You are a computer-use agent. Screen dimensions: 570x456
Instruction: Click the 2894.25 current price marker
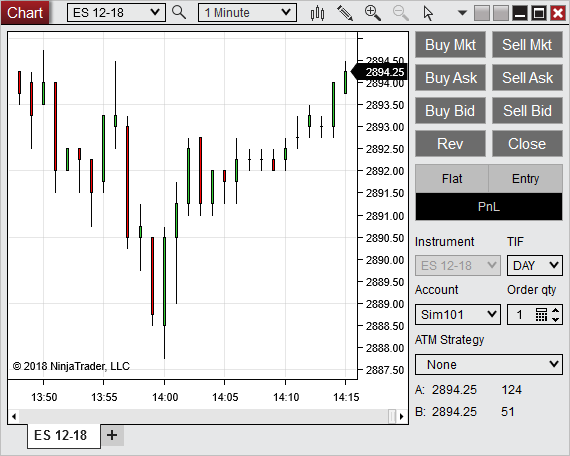(380, 72)
